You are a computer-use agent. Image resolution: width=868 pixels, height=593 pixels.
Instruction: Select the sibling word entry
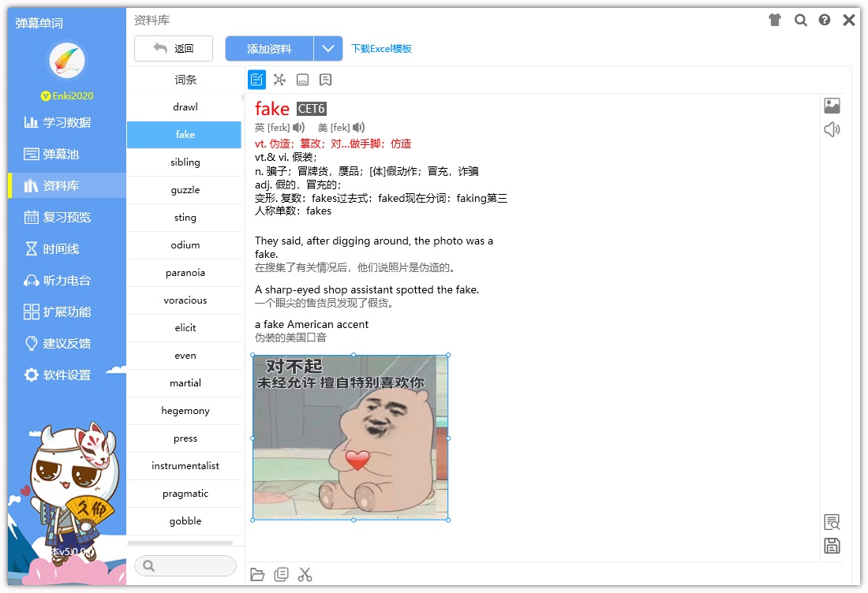pyautogui.click(x=185, y=162)
